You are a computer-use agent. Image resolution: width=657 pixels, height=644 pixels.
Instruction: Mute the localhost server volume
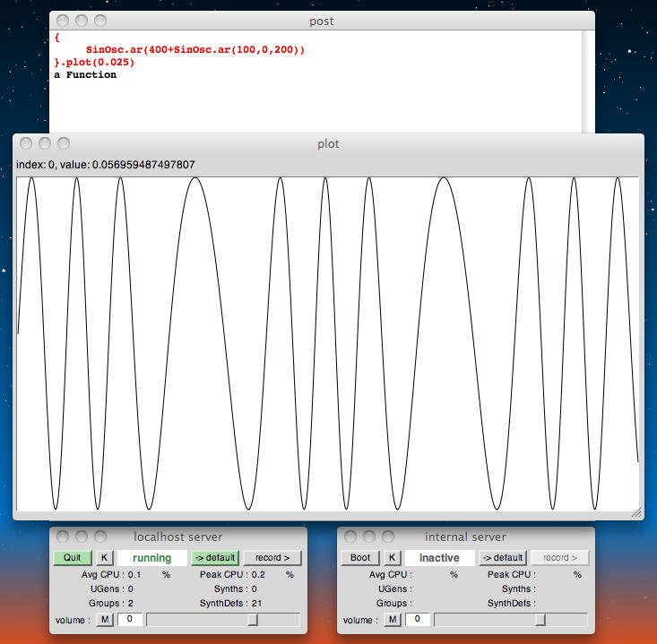pyautogui.click(x=105, y=620)
